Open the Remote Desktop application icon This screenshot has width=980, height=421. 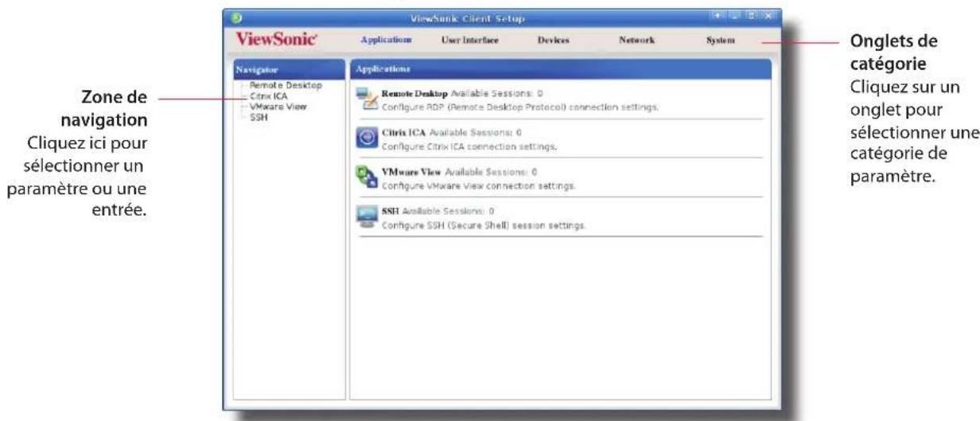[x=367, y=99]
